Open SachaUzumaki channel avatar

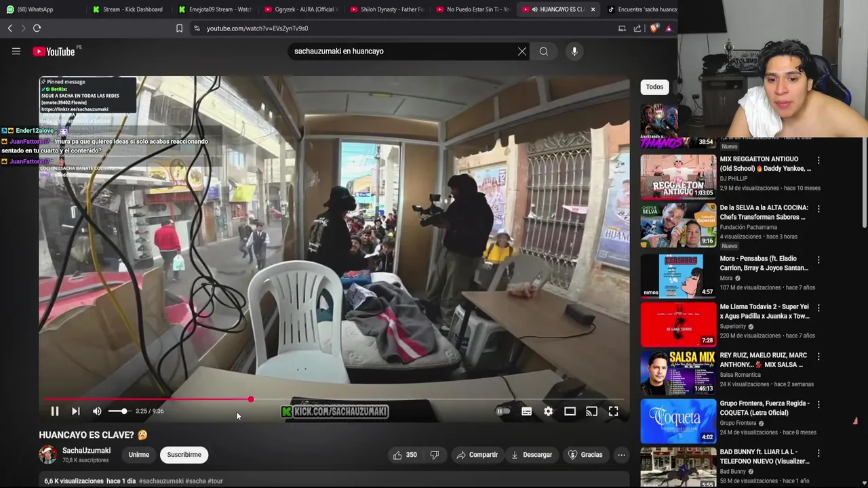click(48, 455)
